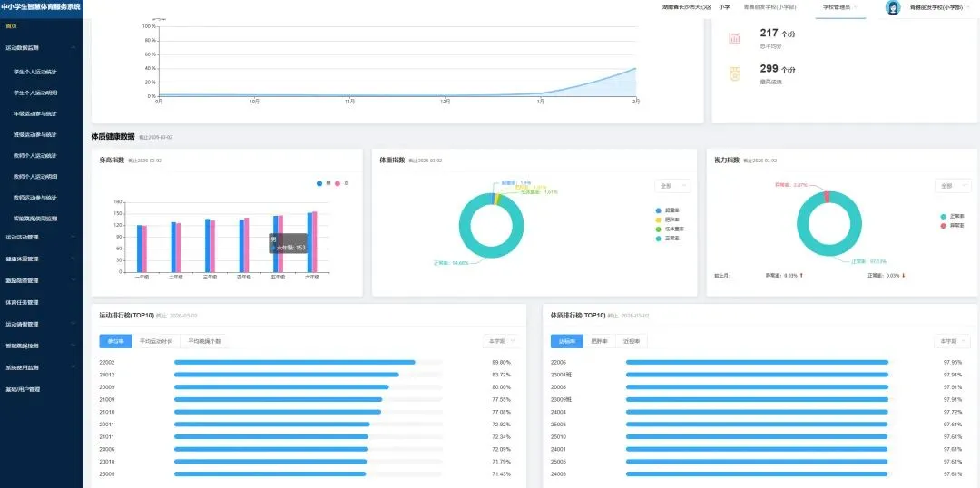Toggle the 女 series in the height chart legend
The image size is (980, 488).
(341, 184)
